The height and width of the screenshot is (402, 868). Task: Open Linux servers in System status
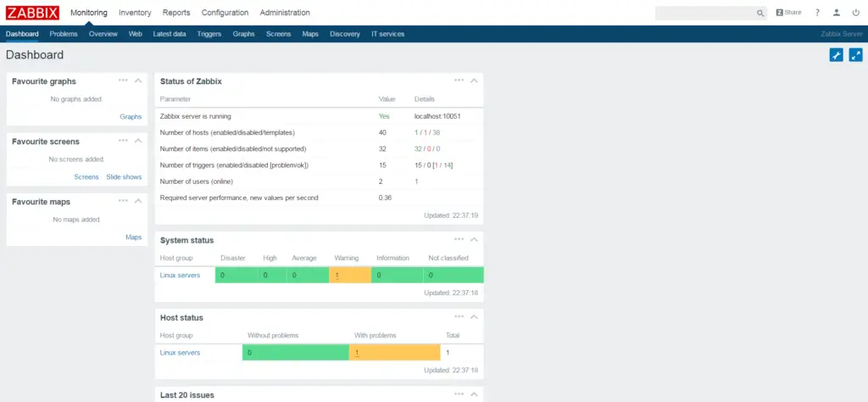(180, 275)
